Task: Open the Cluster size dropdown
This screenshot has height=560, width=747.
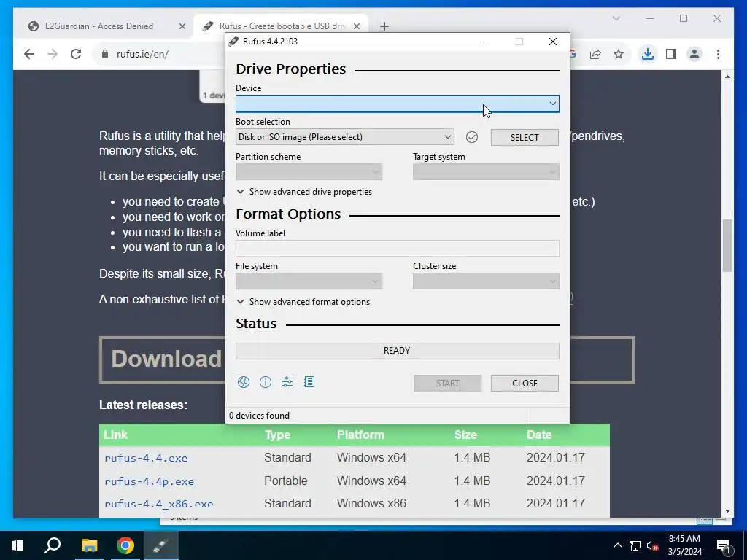Action: (x=486, y=281)
